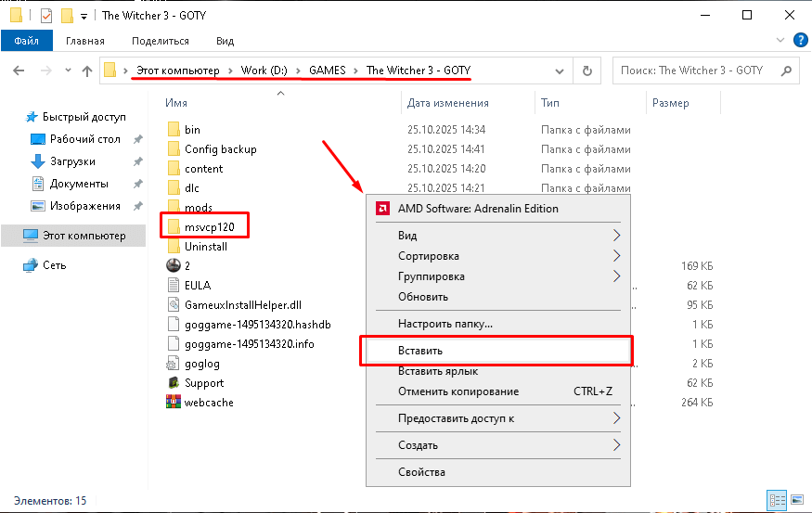Click the up-arrow parent folder button
This screenshot has width=812, height=513.
pyautogui.click(x=87, y=71)
